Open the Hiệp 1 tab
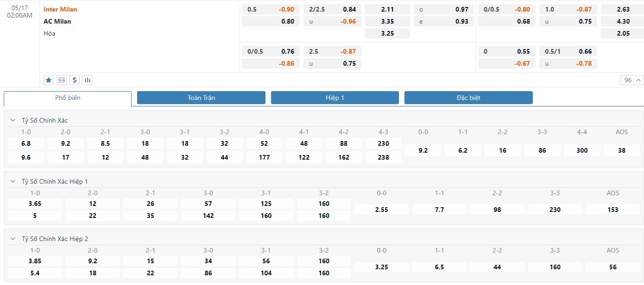This screenshot has height=285, width=644. coord(335,98)
